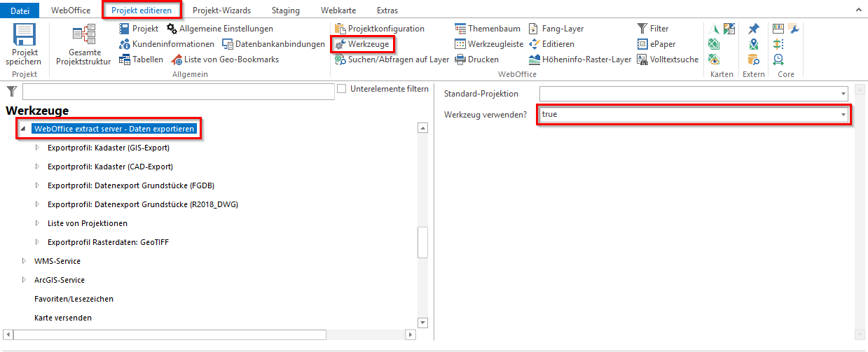Open Allgemeine Einstellungen
The height and width of the screenshot is (352, 868).
[220, 29]
